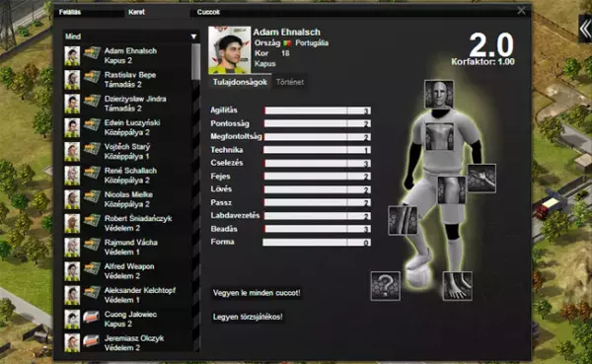This screenshot has width=592, height=364.
Task: Select the torso equipment slot
Action: coord(440,136)
